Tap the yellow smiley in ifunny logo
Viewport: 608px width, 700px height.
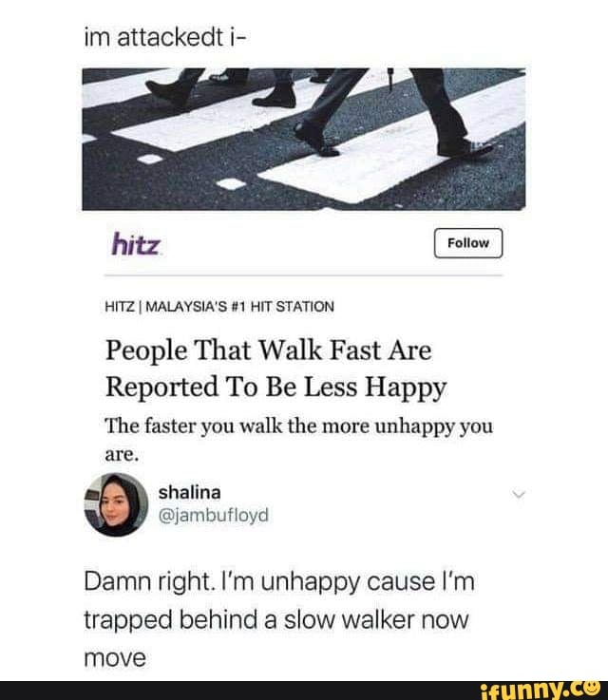593,687
